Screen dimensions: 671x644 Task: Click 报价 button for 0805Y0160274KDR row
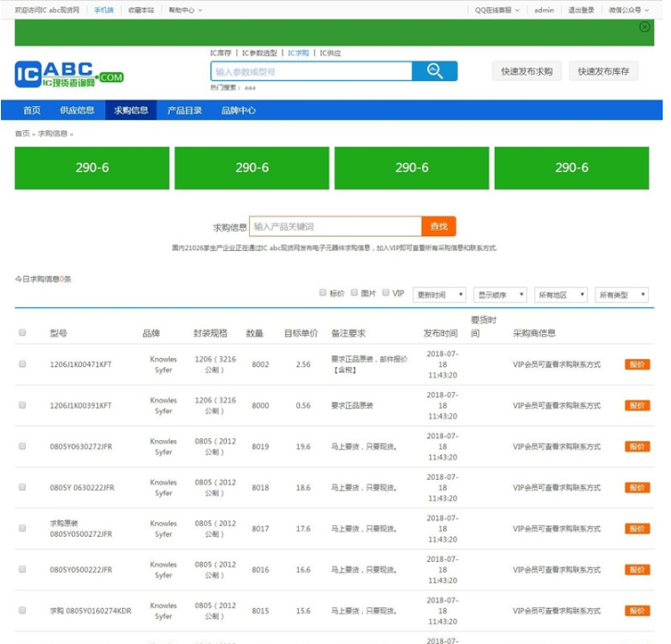(x=637, y=611)
